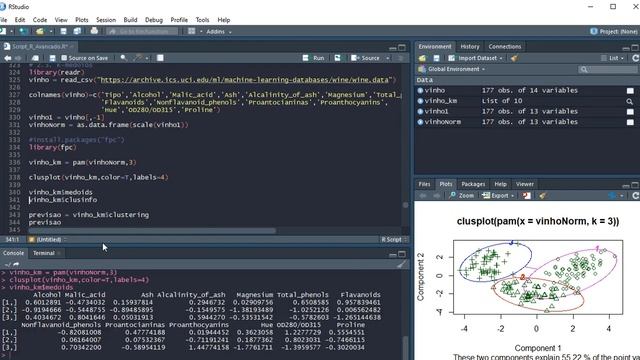640x360 pixels.
Task: Click the Source button in editor toolbar
Action: 365,58
